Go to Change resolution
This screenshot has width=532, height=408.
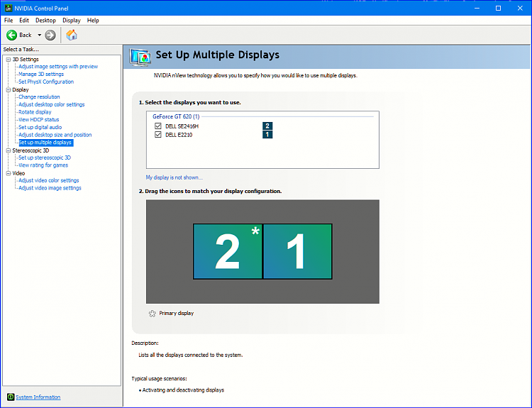coord(39,97)
